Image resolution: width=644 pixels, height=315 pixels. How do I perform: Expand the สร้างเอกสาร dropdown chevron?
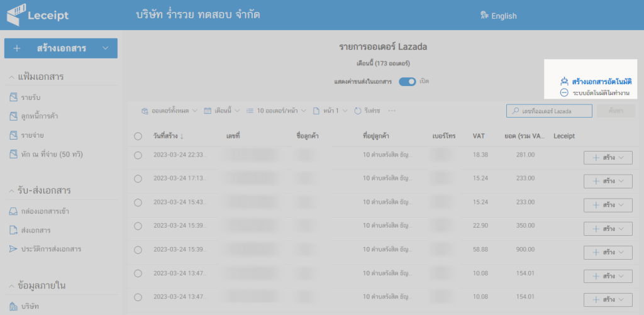click(106, 48)
